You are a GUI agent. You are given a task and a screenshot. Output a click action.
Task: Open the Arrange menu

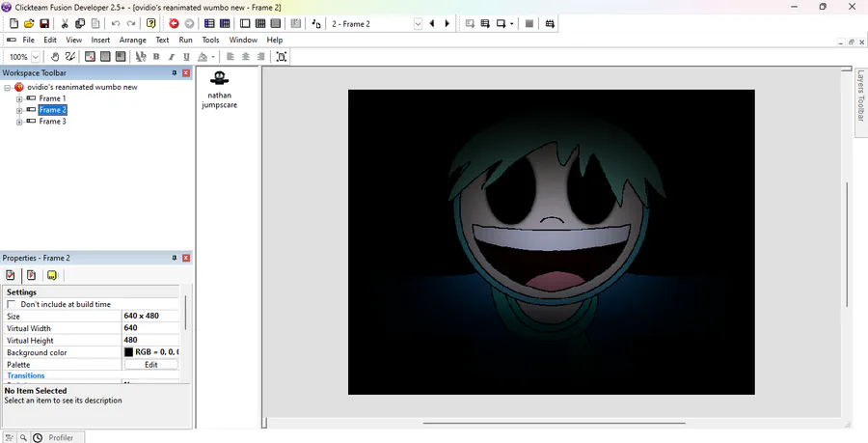click(133, 40)
